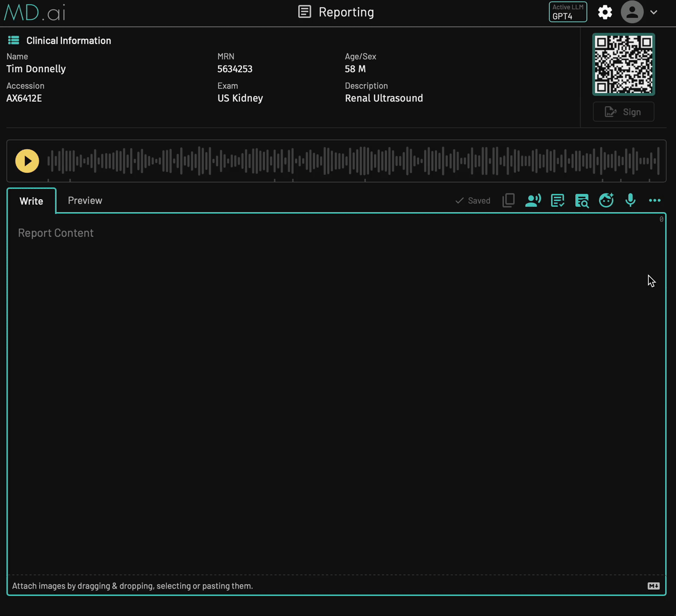The width and height of the screenshot is (676, 616).
Task: Click the MD.ai logo
Action: point(34,12)
